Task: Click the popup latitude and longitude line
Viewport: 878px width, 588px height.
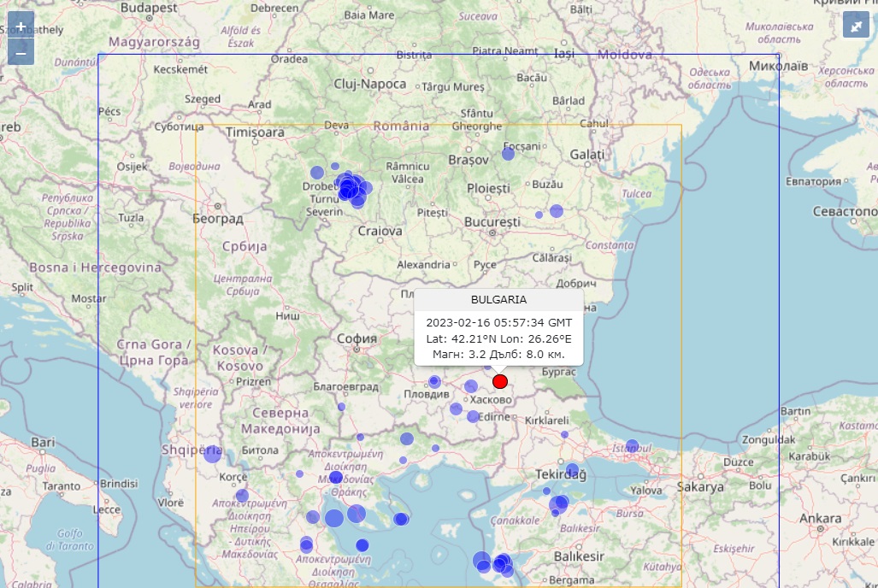Action: pyautogui.click(x=498, y=339)
